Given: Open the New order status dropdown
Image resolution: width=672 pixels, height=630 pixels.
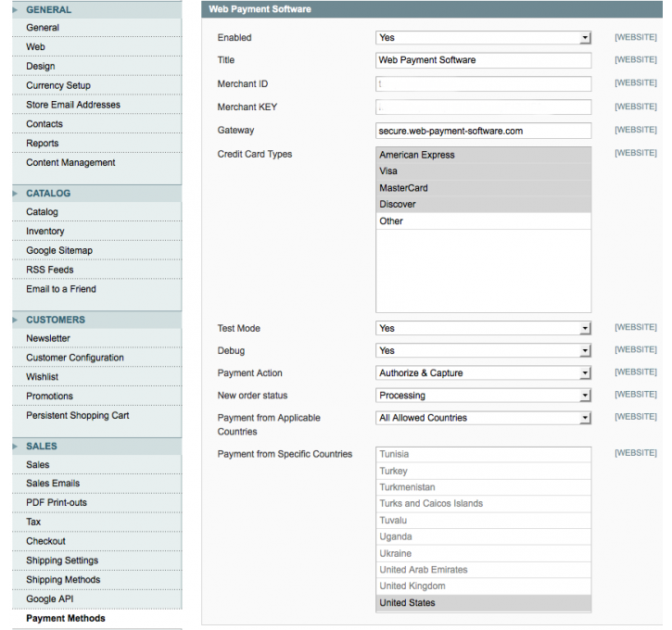Looking at the screenshot, I should click(484, 395).
